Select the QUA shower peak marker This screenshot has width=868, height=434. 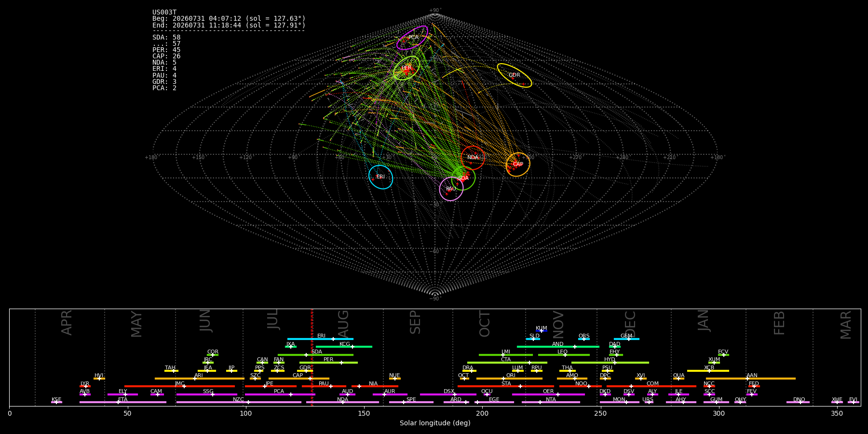point(678,379)
